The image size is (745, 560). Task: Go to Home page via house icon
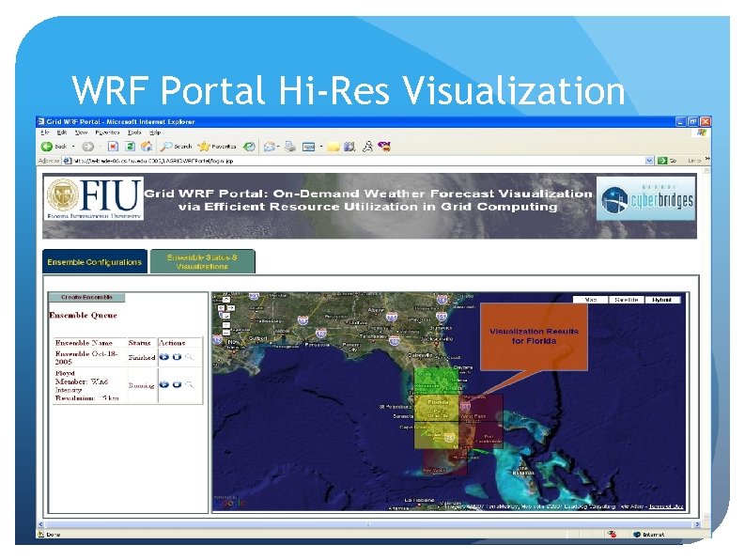147,146
